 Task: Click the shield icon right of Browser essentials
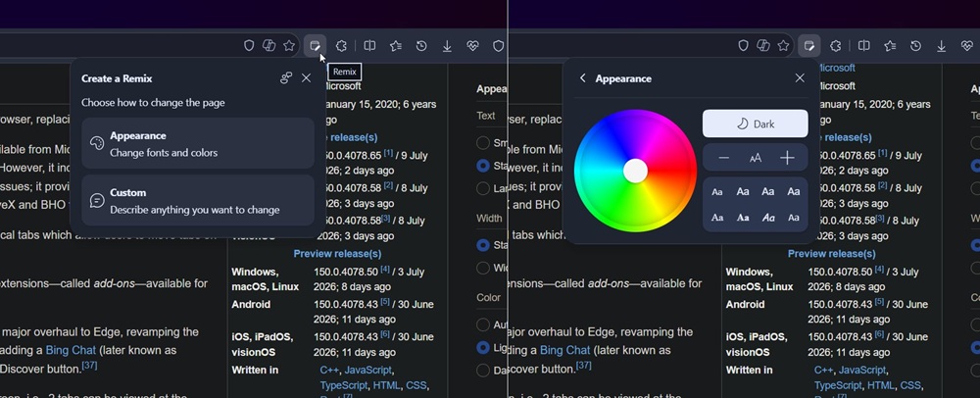(498, 46)
